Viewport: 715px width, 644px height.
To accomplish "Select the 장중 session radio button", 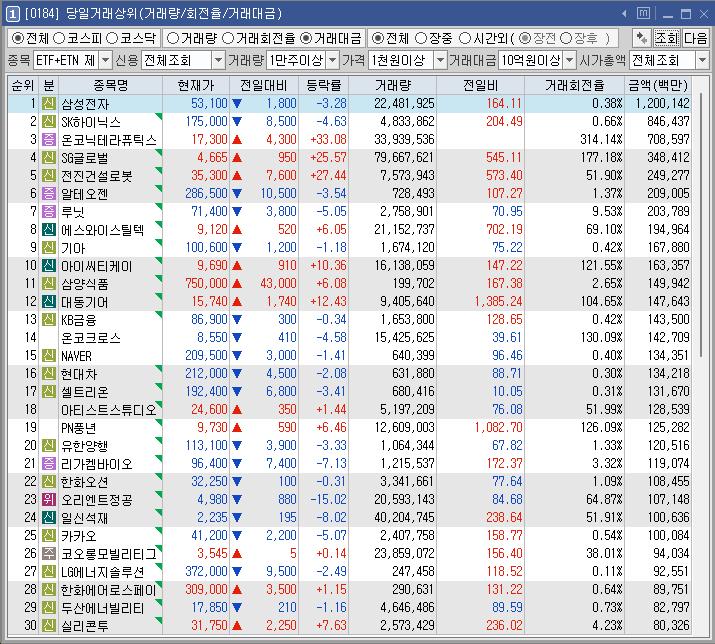I will coord(421,38).
